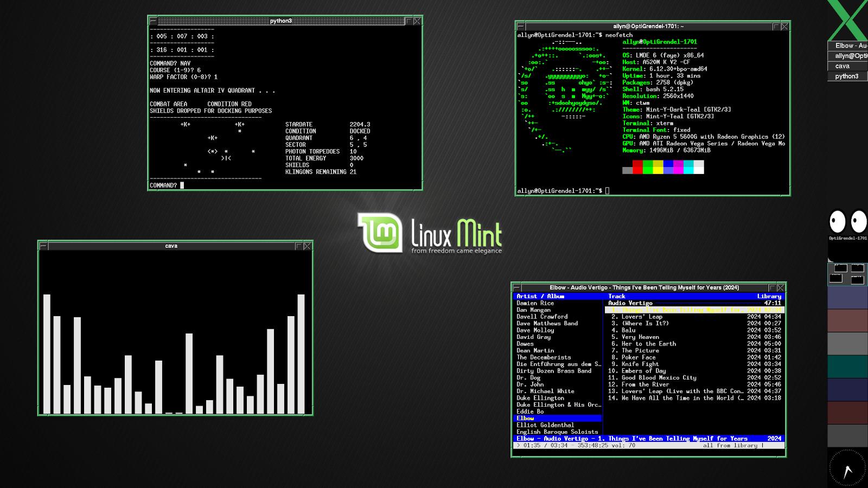The image size is (868, 488).
Task: Choose the allyn@Opti terminal in icon manager
Action: (848, 56)
